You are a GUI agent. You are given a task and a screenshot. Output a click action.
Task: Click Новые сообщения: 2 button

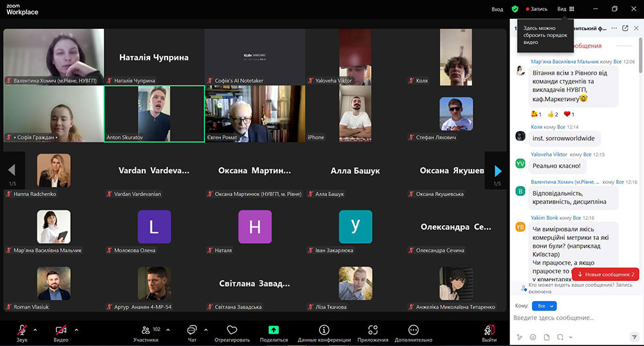point(605,274)
